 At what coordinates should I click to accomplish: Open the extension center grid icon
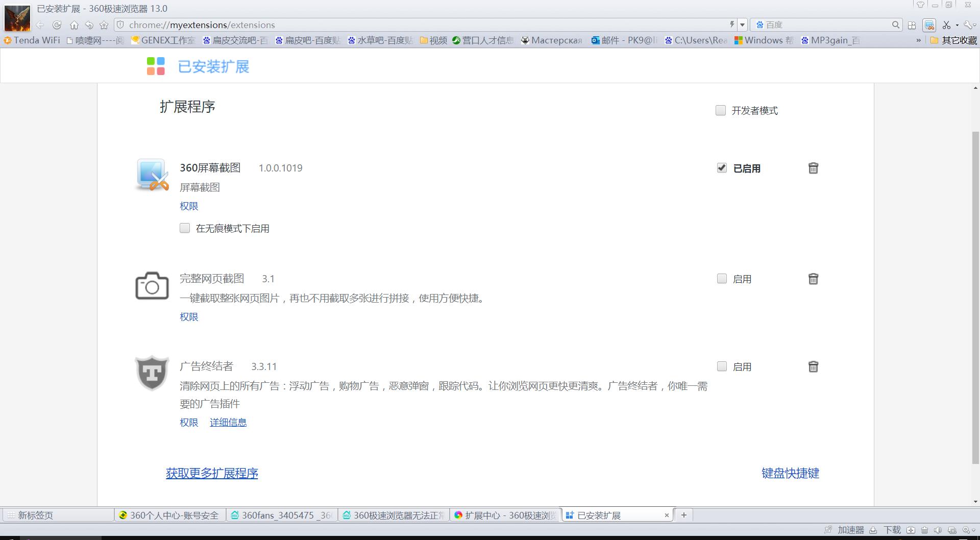(x=912, y=25)
